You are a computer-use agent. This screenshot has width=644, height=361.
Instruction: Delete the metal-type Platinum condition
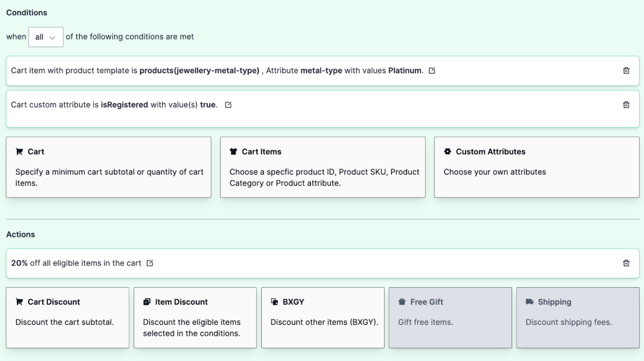click(626, 70)
